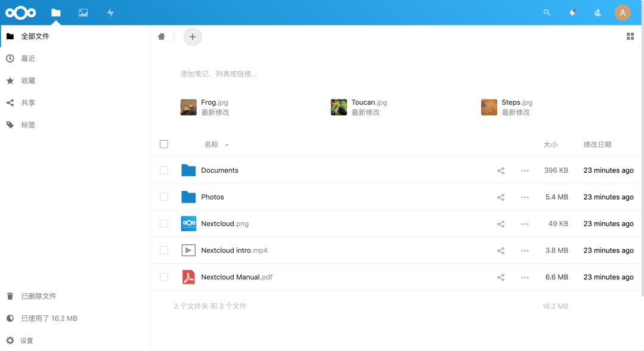The image size is (644, 351).
Task: Share Nextcloud Manual.pdf
Action: point(501,277)
